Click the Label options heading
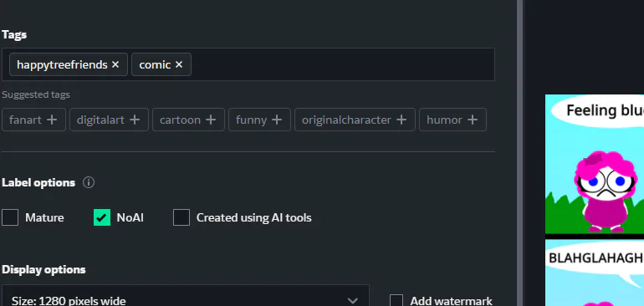The width and height of the screenshot is (644, 306). (x=38, y=182)
